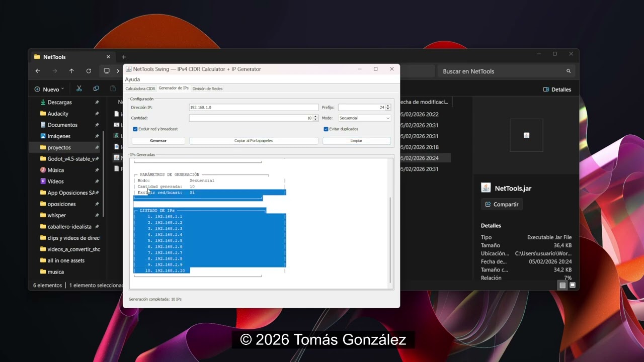Click the Up arrow in File Explorer
Viewport: 644px width, 362px height.
click(71, 71)
